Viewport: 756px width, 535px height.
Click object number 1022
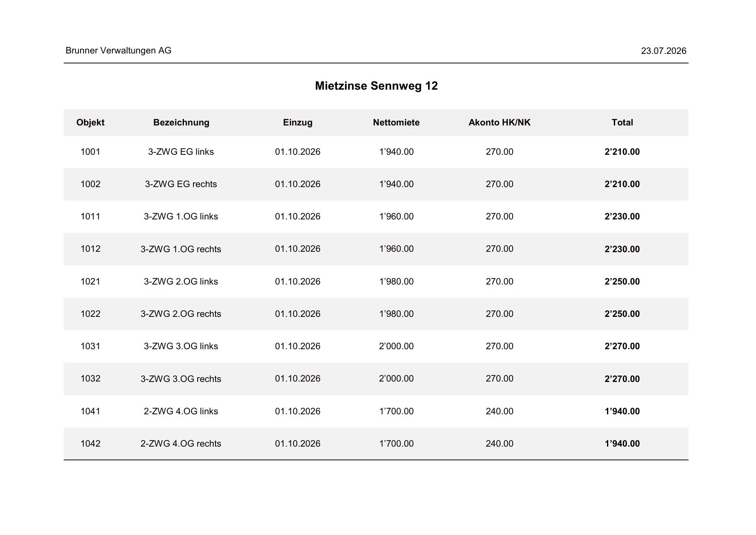[90, 314]
